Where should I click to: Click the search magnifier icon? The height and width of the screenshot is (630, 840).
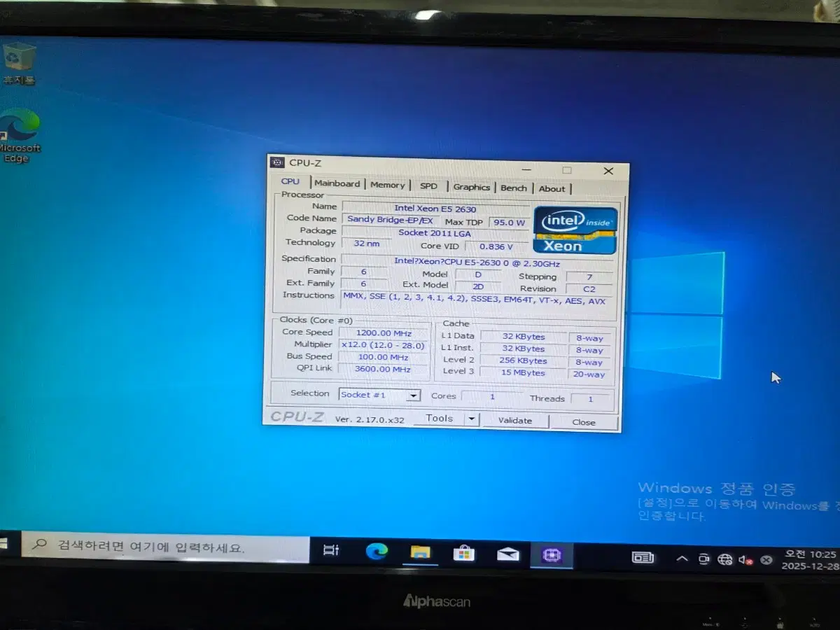40,543
